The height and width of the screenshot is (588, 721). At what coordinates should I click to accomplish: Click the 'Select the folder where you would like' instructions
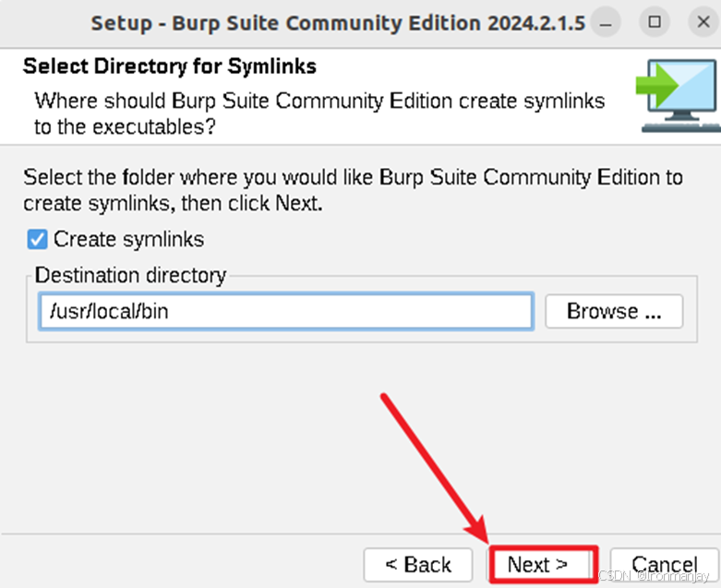pyautogui.click(x=353, y=190)
